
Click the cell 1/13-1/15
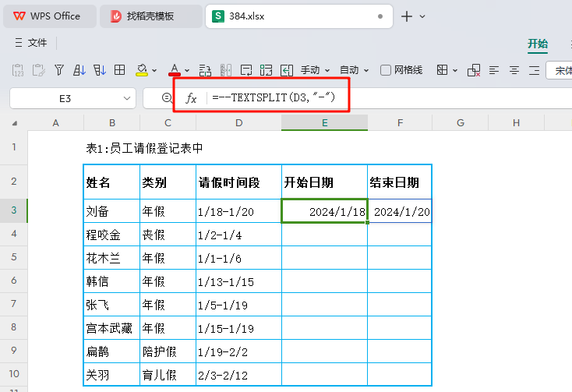pos(239,281)
